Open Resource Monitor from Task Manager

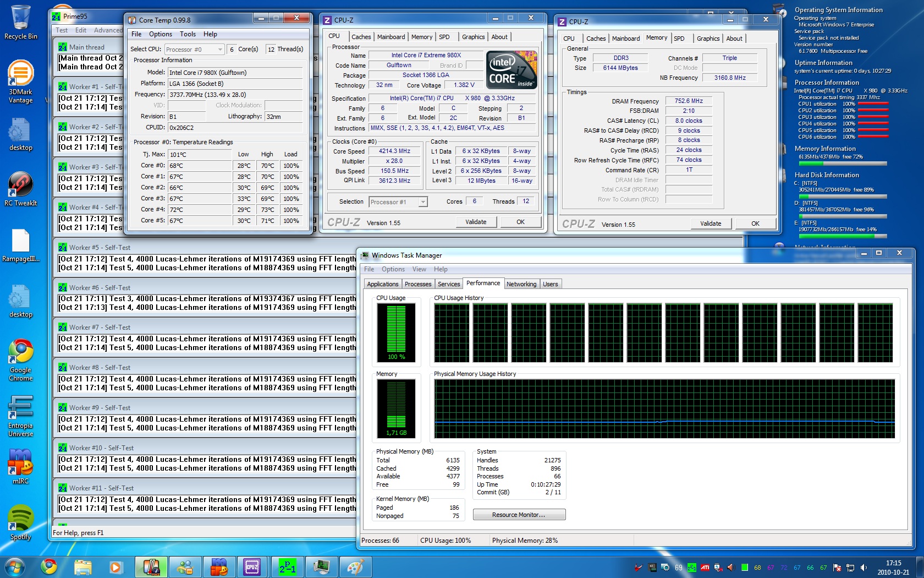(x=519, y=515)
